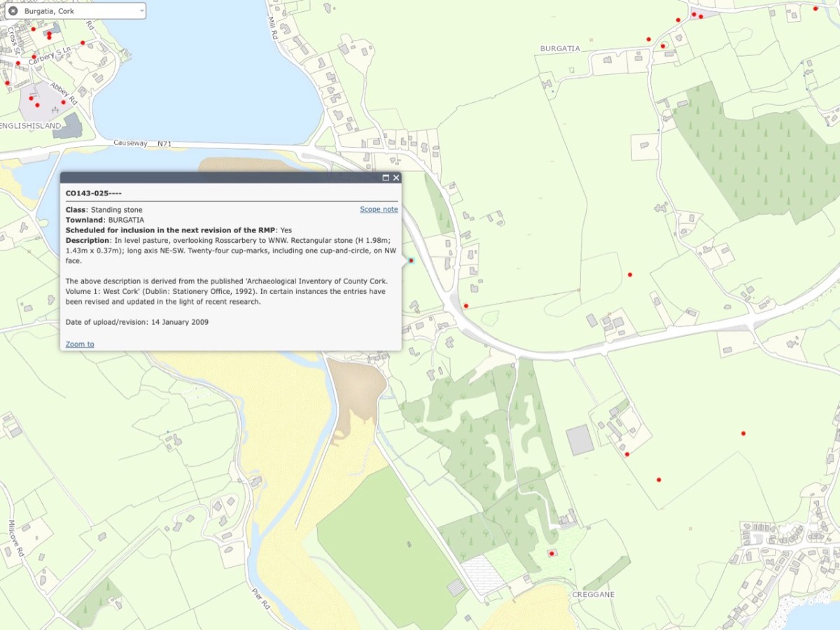Select the red marker beside the N71 bend below the popup pointer
The height and width of the screenshot is (630, 840).
(466, 306)
